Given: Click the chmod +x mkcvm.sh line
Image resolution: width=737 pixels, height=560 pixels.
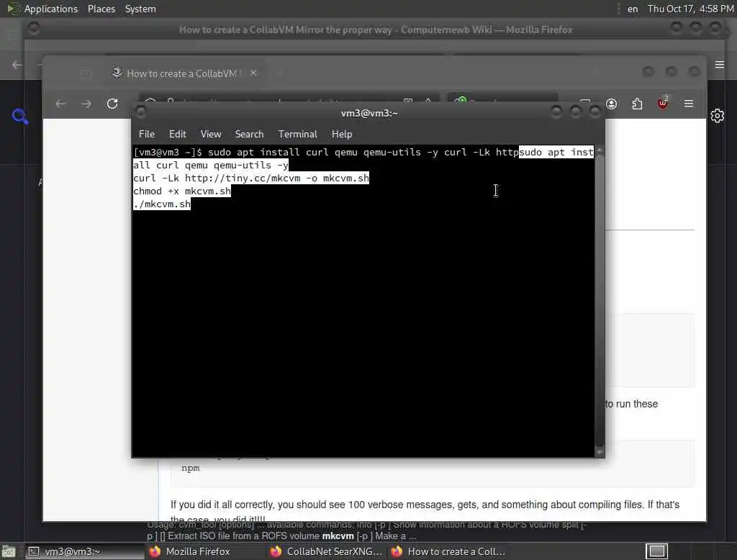Looking at the screenshot, I should point(182,191).
